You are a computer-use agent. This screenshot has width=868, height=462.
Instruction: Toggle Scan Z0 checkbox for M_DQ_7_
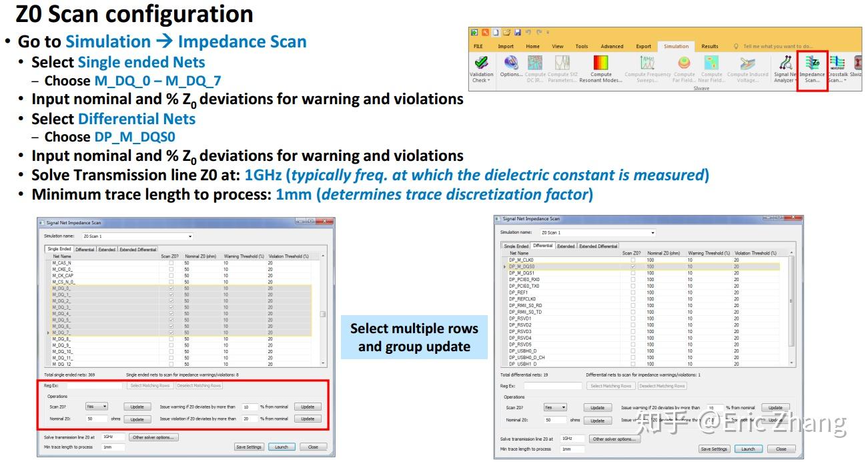tap(171, 332)
